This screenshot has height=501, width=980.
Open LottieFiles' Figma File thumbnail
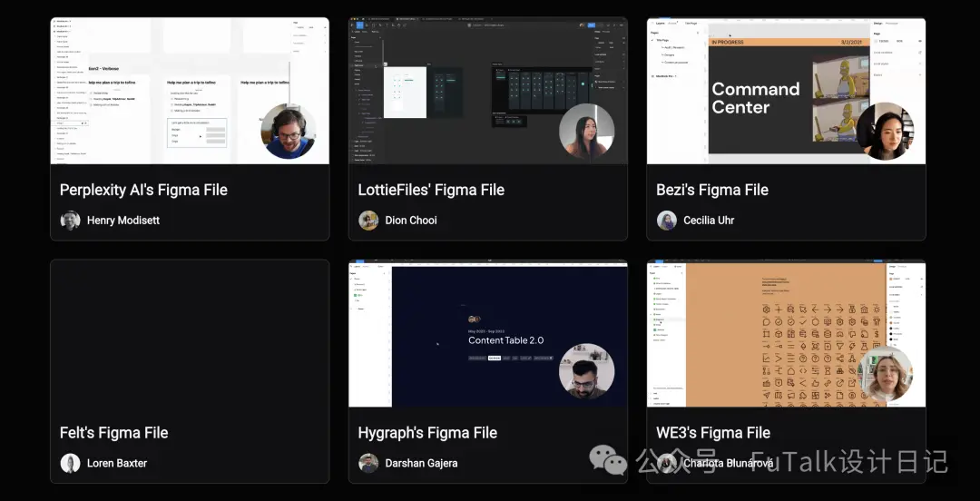(x=488, y=91)
